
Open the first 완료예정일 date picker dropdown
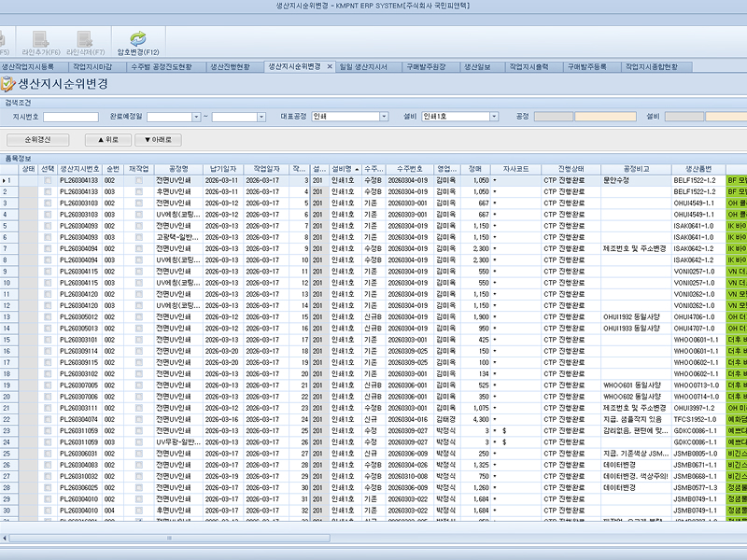(194, 117)
